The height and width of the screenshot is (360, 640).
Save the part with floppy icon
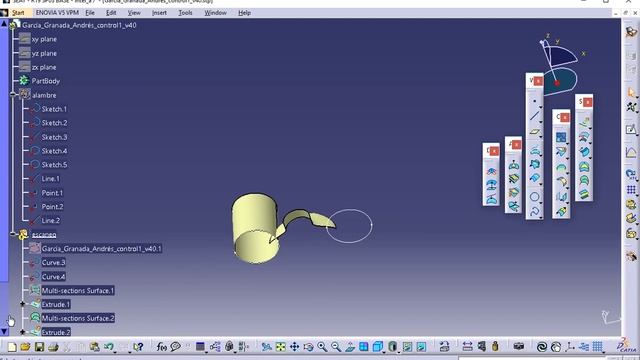39,347
